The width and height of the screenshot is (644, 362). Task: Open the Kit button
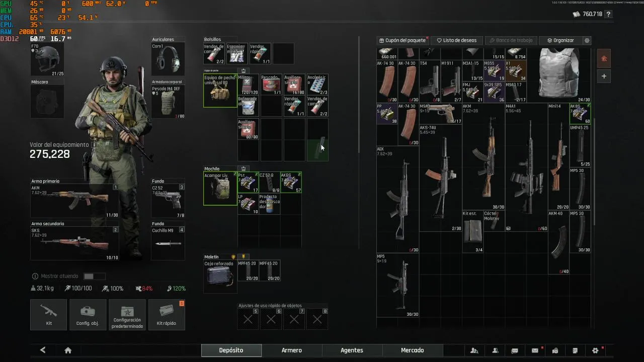click(49, 315)
